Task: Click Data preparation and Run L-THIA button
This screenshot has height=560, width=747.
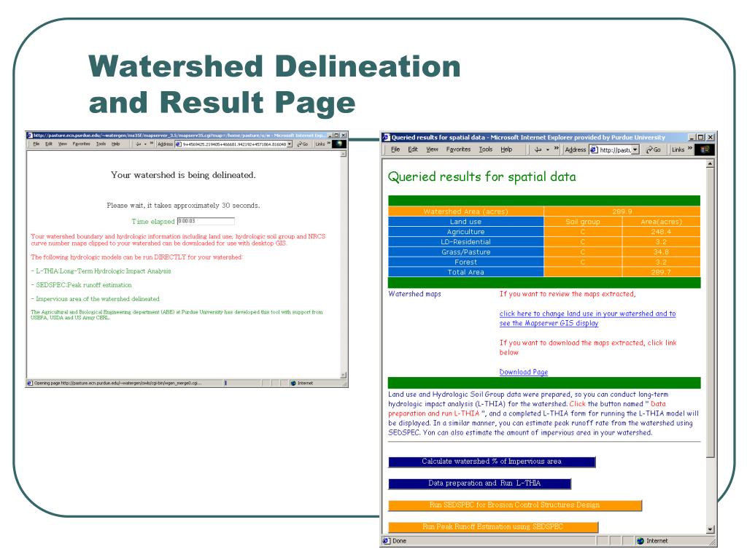Action: (480, 483)
